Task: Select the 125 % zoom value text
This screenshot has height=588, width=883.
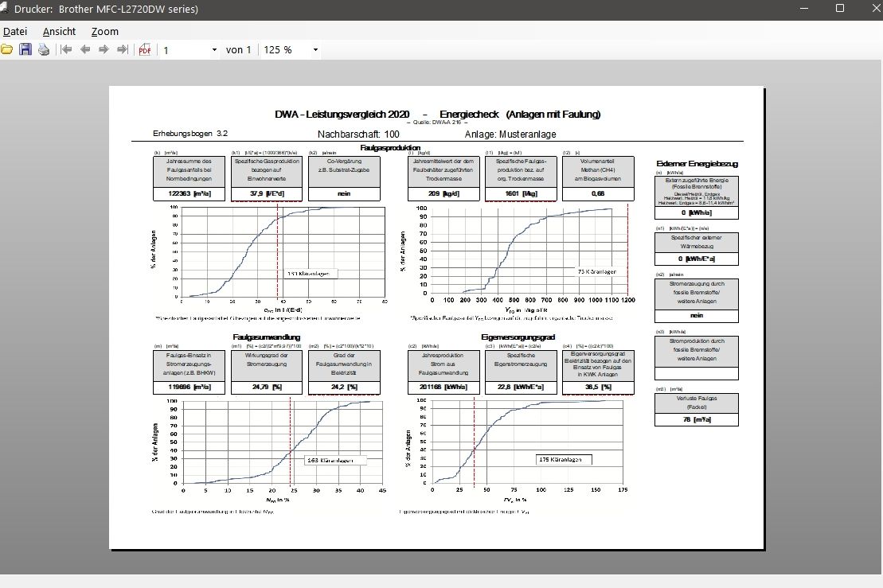Action: (279, 50)
